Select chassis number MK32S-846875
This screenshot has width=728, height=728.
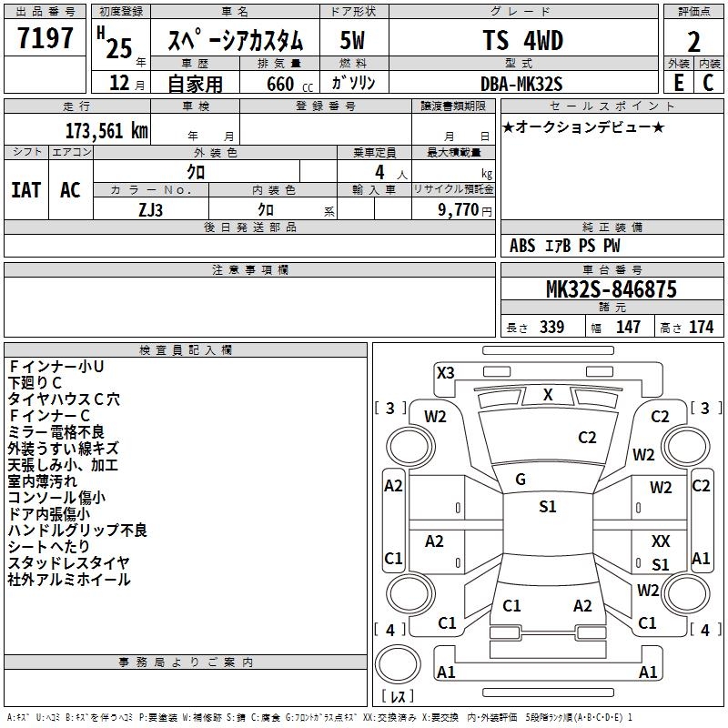point(612,289)
